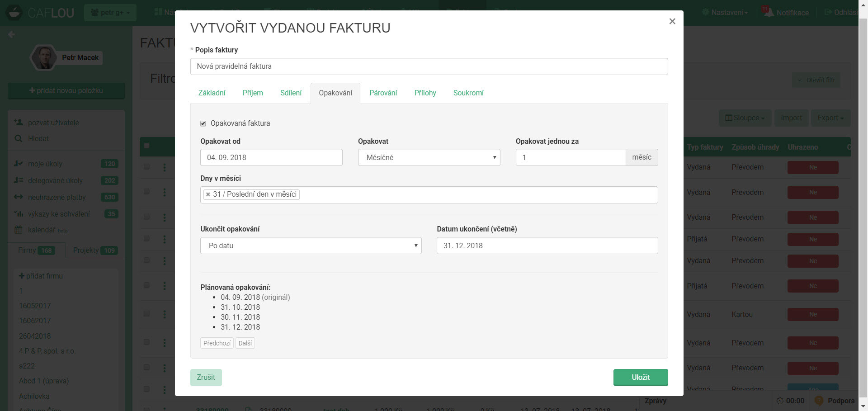Click the Hledat search icon
This screenshot has width=868, height=411.
[x=19, y=138]
